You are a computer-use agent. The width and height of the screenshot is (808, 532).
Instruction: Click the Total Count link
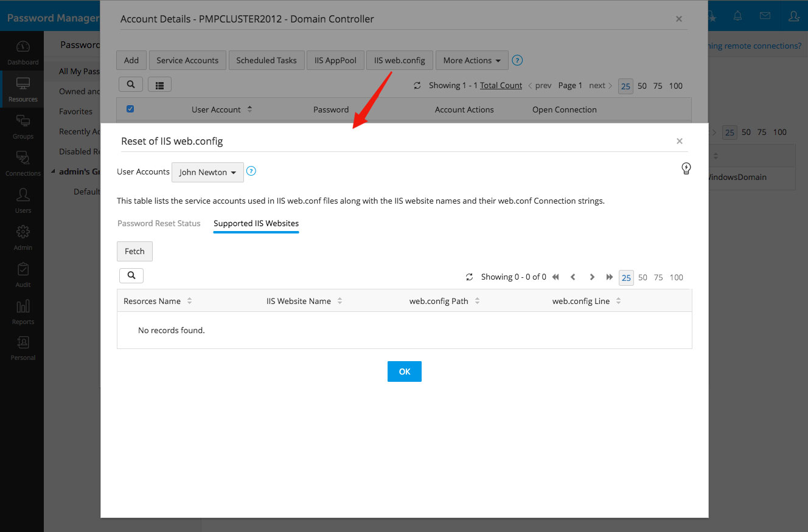coord(501,86)
